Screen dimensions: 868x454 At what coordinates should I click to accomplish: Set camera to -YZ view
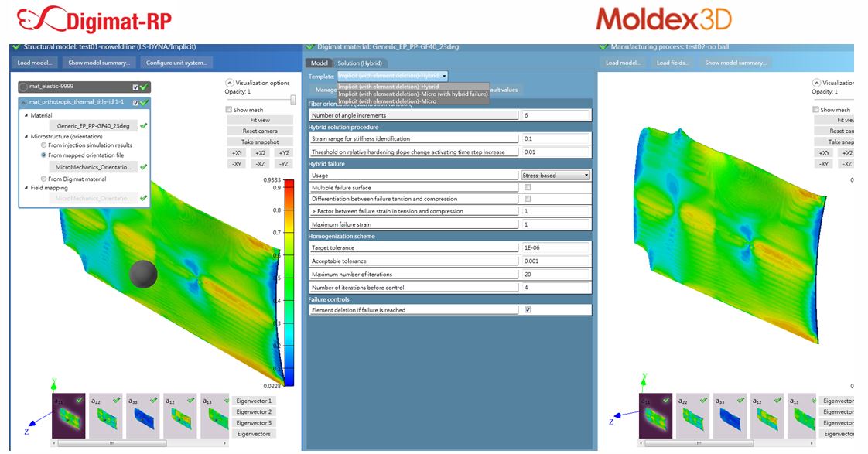283,164
